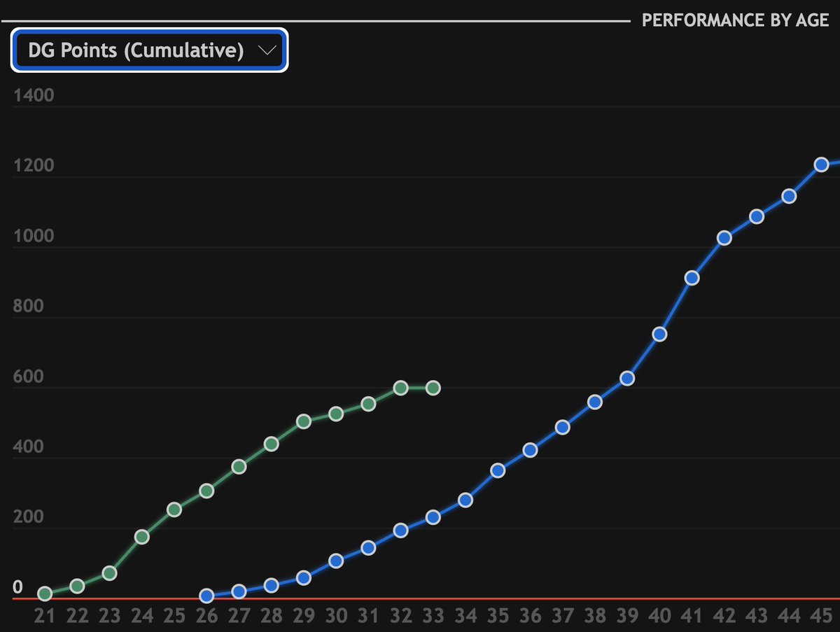Select blue data point at age 38
This screenshot has height=632, width=840.
pos(595,402)
